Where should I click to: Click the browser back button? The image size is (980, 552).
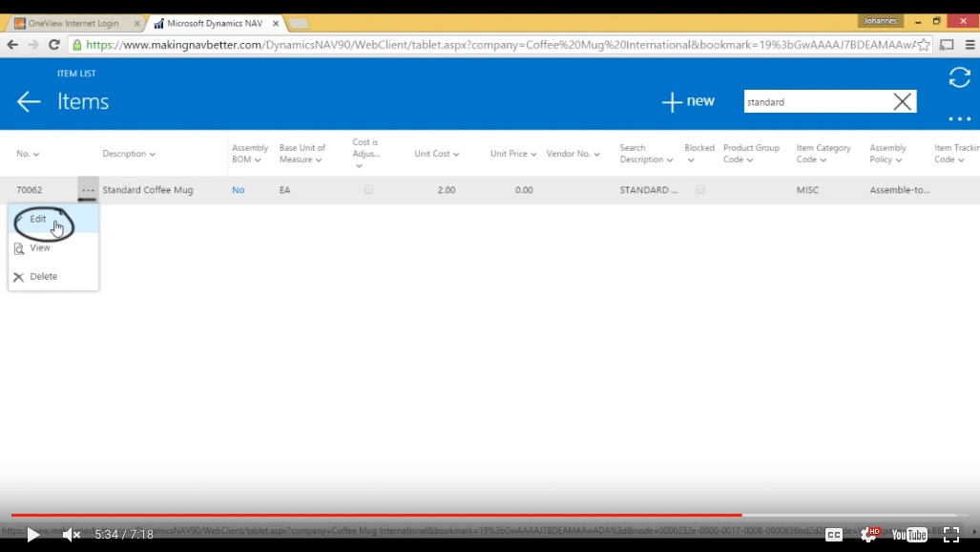coord(12,45)
